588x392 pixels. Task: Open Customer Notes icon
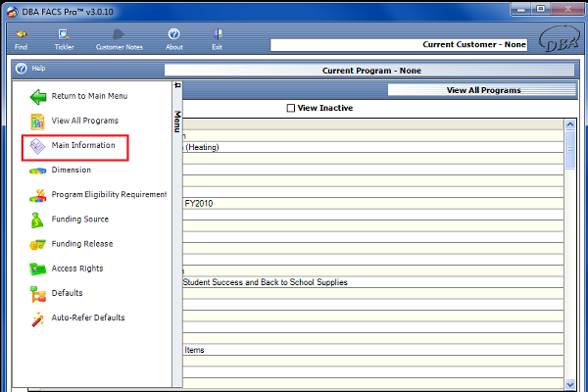(119, 34)
